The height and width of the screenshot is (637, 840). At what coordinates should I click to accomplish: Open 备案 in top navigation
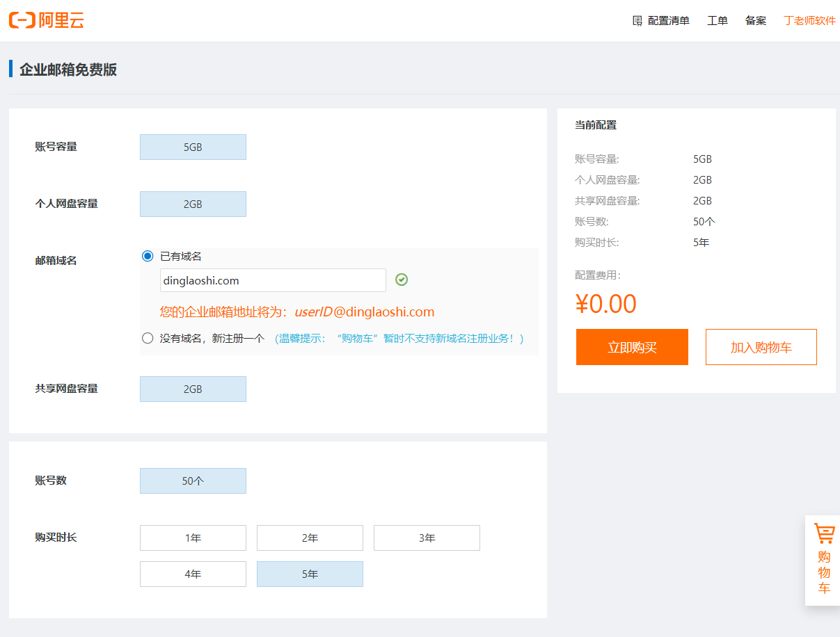756,21
